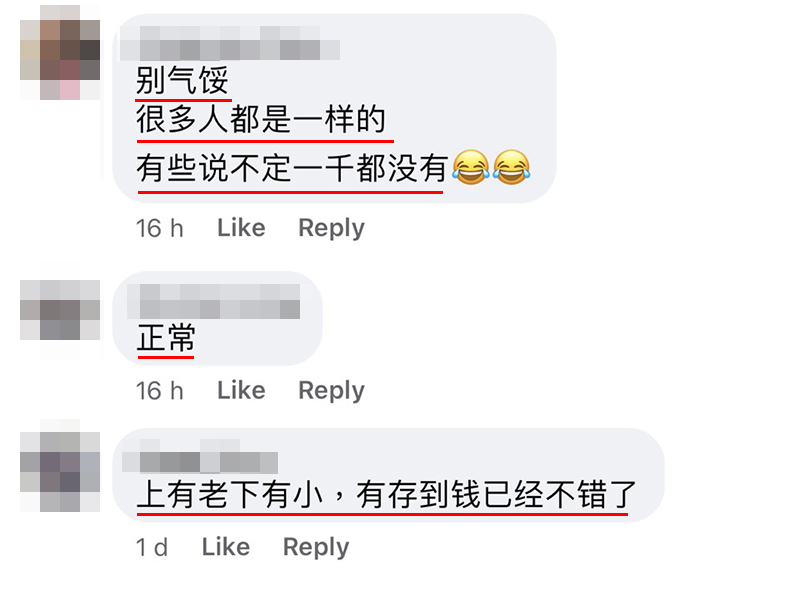Click the first laughing-crying emoji

pos(470,168)
